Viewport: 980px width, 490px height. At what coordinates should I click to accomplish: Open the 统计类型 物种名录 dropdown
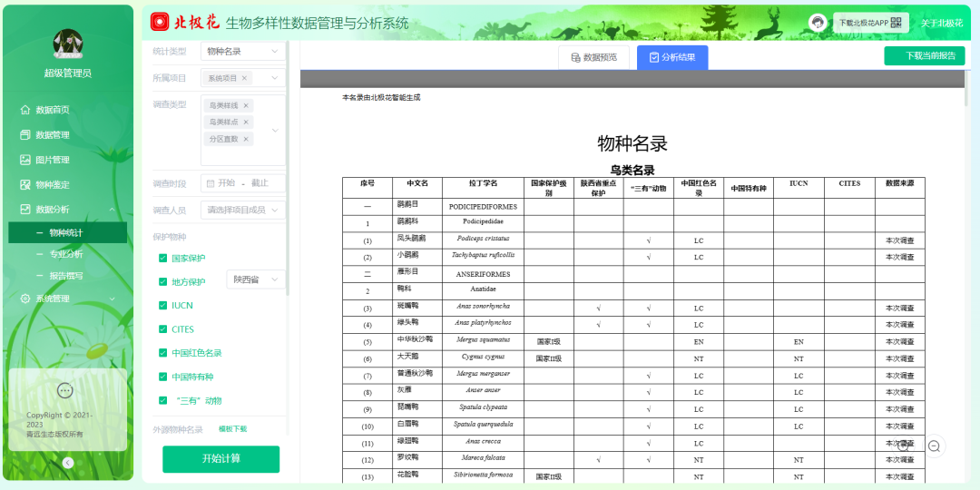[x=243, y=51]
